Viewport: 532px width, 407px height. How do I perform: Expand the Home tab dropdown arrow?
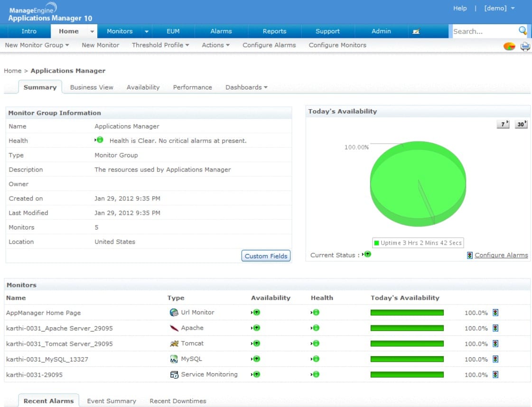[x=92, y=31]
